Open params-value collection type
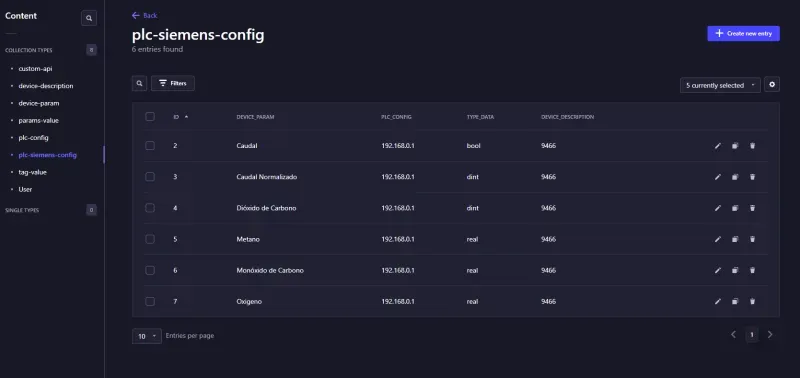The width and height of the screenshot is (800, 378). pyautogui.click(x=39, y=121)
